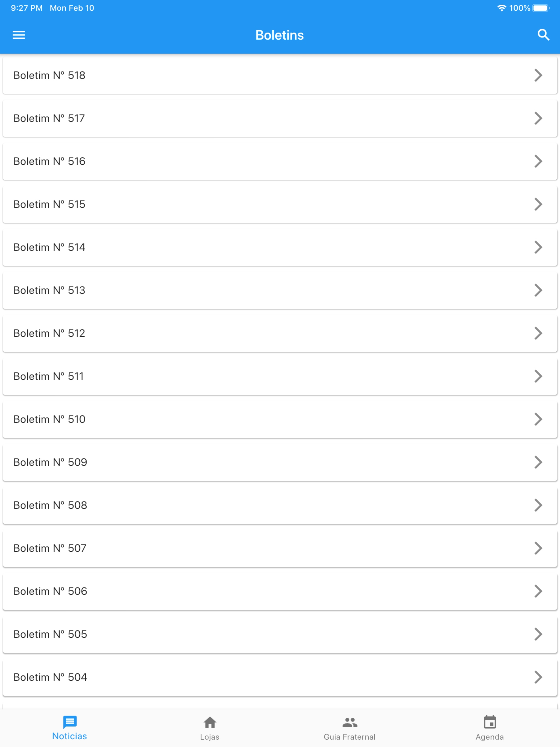Tap the Wi-Fi status icon
The height and width of the screenshot is (747, 560).
point(501,8)
